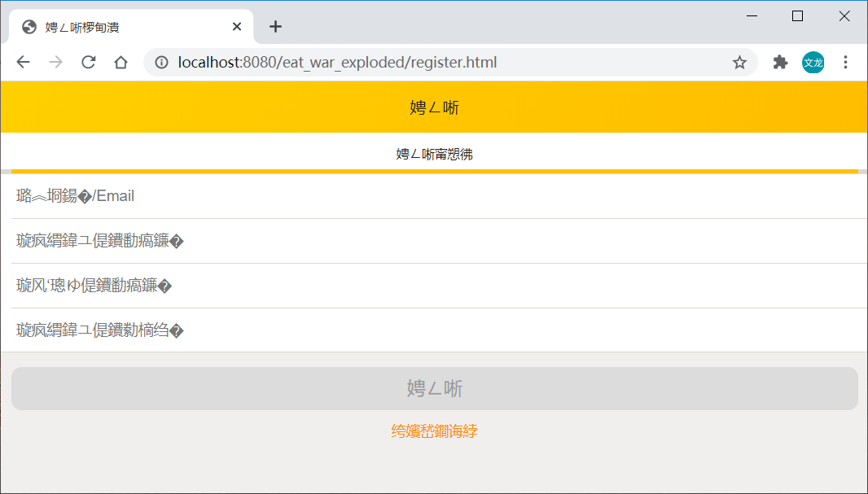Image resolution: width=868 pixels, height=494 pixels.
Task: Click the browser home icon
Action: tap(121, 62)
